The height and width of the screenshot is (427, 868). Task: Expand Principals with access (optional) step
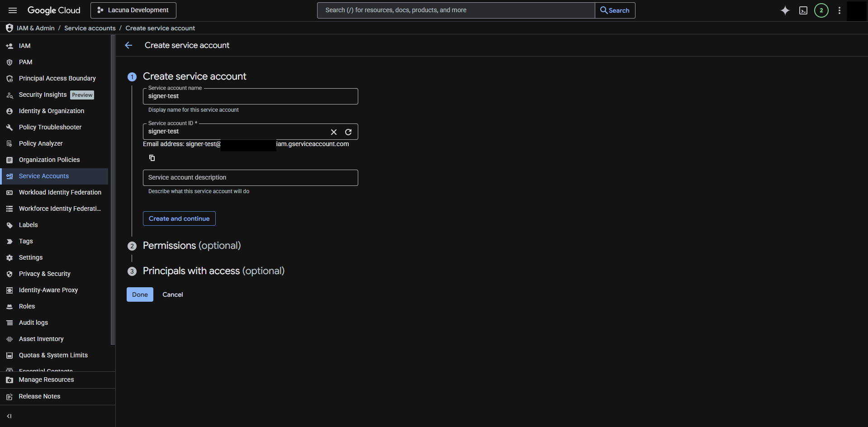pyautogui.click(x=213, y=271)
